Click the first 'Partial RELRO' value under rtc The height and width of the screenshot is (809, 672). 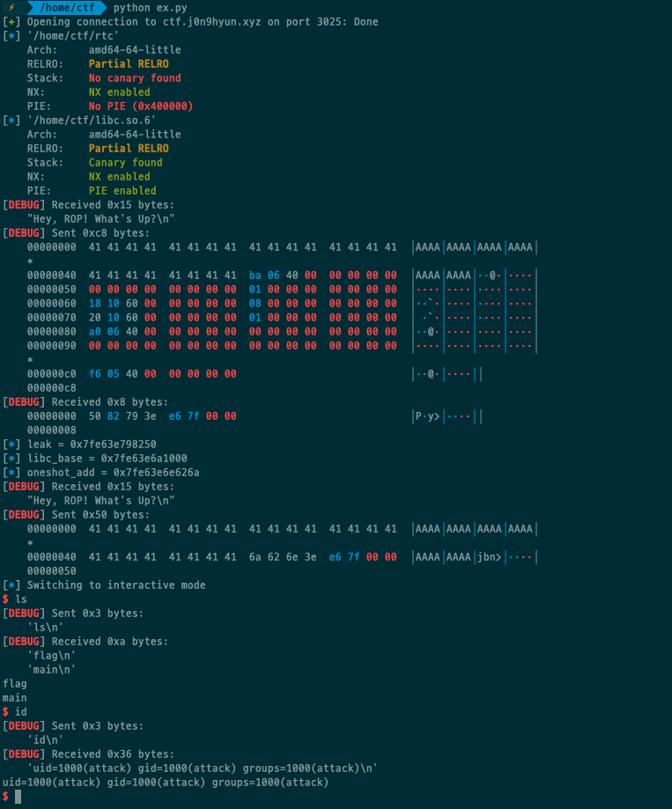tap(129, 64)
